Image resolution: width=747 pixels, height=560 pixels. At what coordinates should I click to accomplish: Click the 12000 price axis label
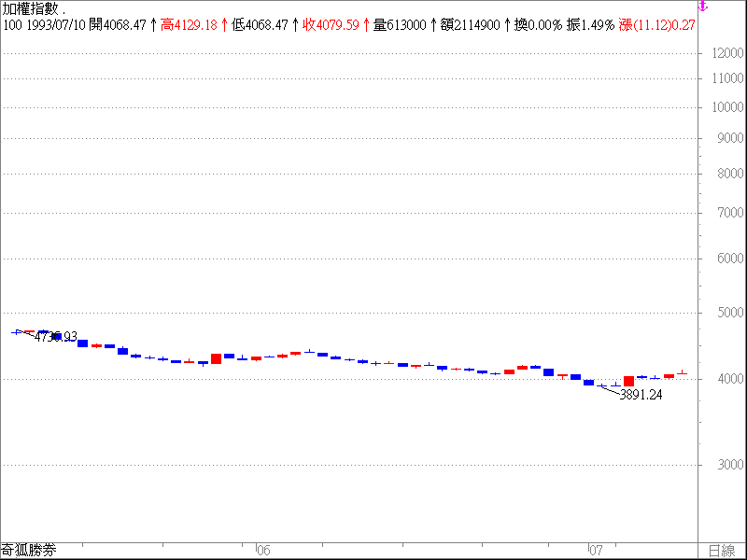[x=727, y=54]
